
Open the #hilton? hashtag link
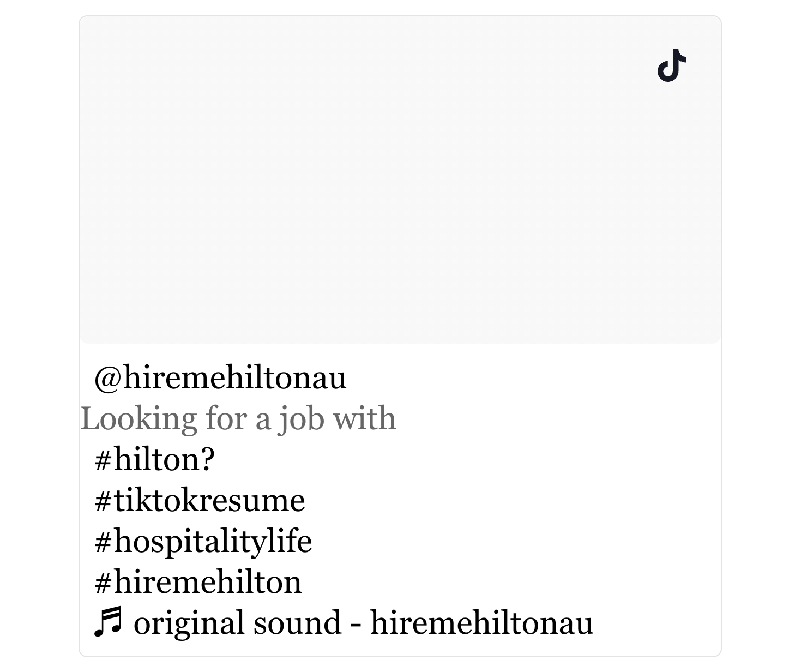[x=155, y=459]
